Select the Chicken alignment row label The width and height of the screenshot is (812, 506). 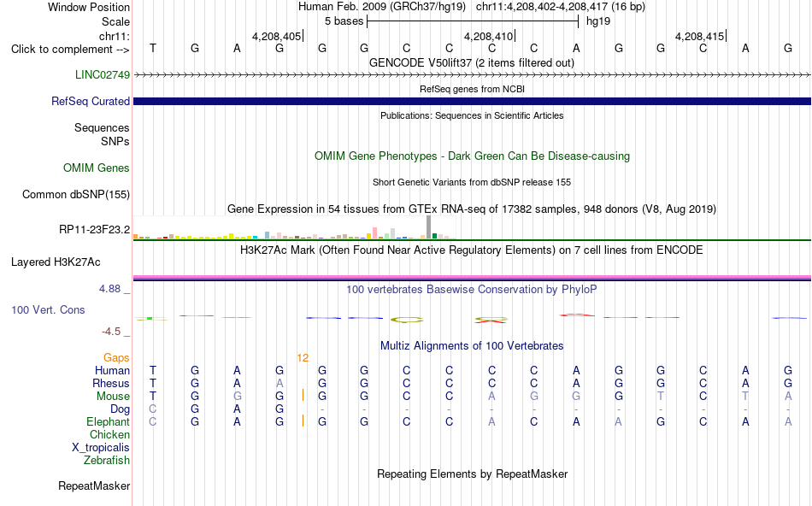pyautogui.click(x=109, y=435)
